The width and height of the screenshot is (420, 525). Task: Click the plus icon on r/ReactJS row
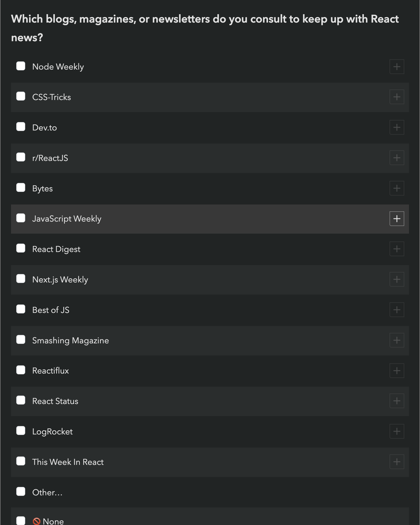click(x=397, y=158)
